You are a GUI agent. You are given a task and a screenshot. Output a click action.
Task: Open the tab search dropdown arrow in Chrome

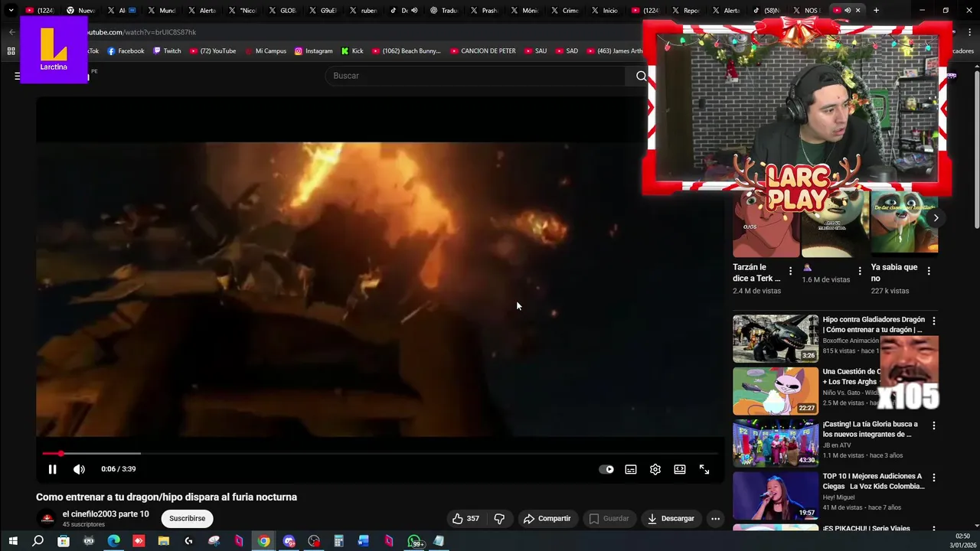pyautogui.click(x=11, y=10)
